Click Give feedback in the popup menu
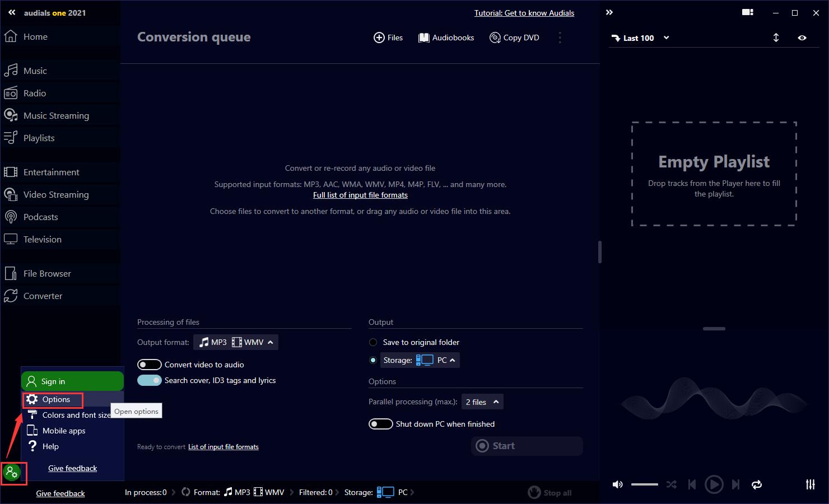This screenshot has height=504, width=829. pyautogui.click(x=72, y=468)
